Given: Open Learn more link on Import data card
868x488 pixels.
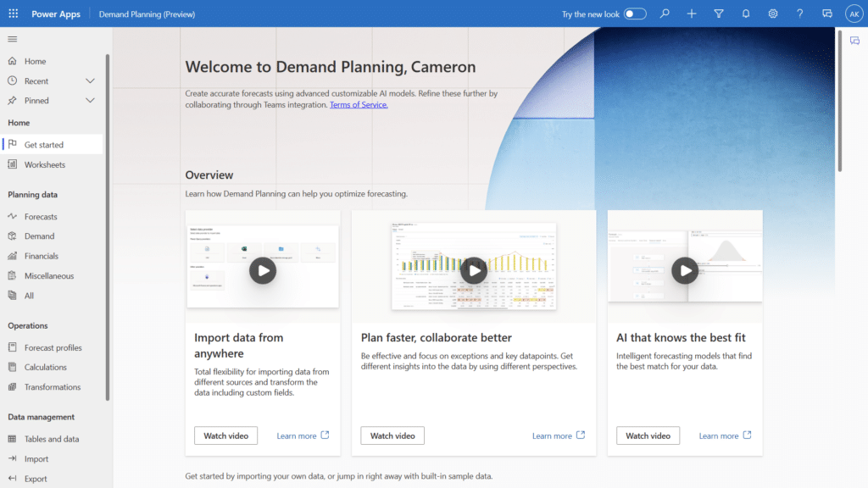Looking at the screenshot, I should [303, 435].
